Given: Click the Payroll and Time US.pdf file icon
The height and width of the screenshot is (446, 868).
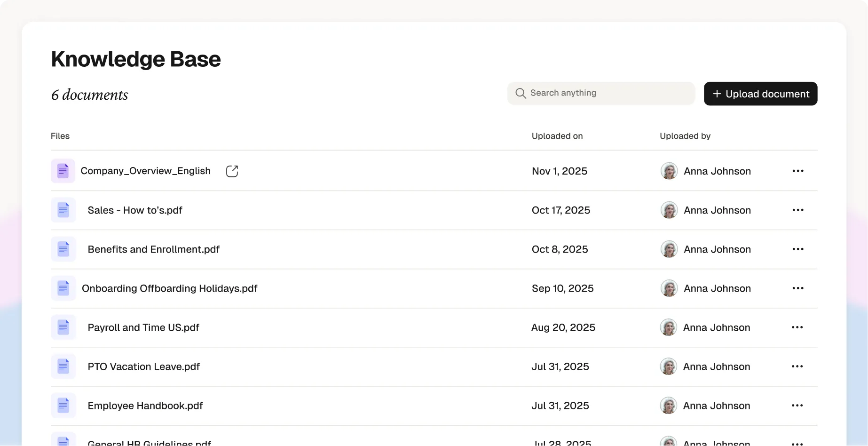Looking at the screenshot, I should pos(63,327).
